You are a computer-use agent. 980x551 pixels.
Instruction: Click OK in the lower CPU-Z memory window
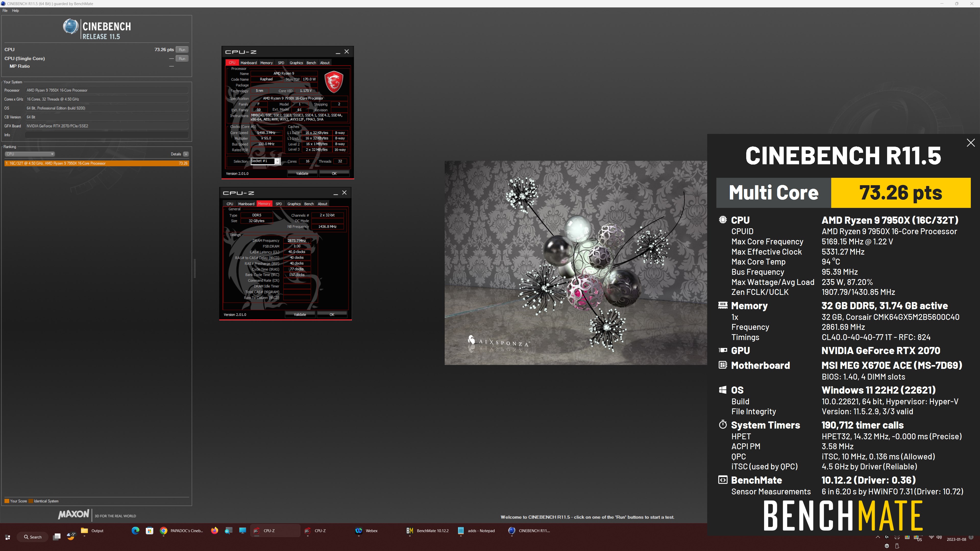pyautogui.click(x=332, y=315)
